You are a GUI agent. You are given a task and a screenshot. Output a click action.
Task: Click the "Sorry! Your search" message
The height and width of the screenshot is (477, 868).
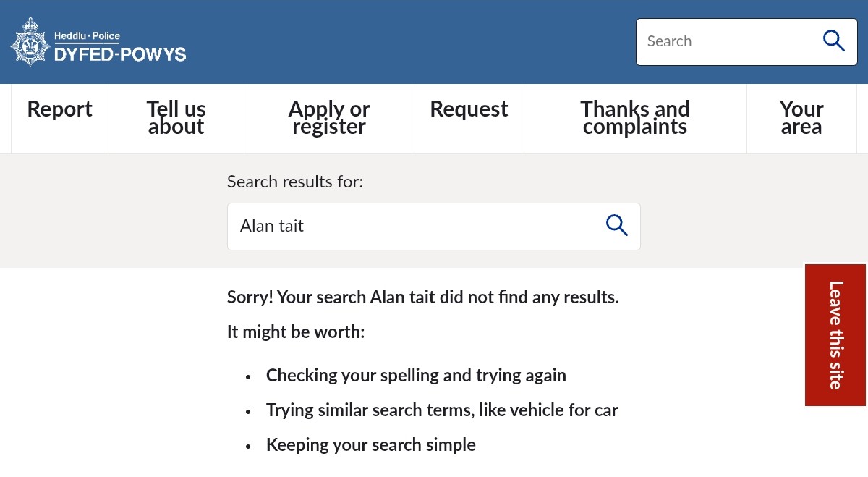click(x=422, y=297)
